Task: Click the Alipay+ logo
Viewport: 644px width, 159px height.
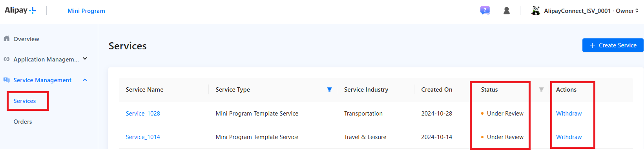Action: tap(20, 11)
